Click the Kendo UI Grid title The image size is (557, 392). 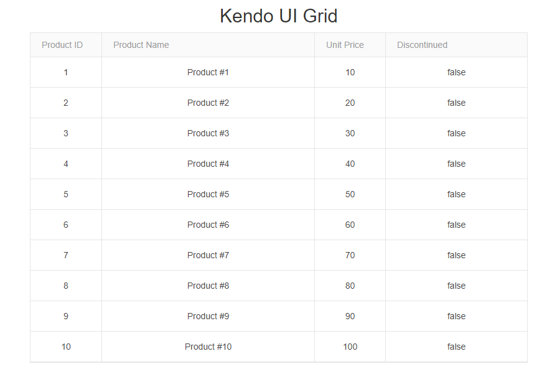(x=278, y=16)
